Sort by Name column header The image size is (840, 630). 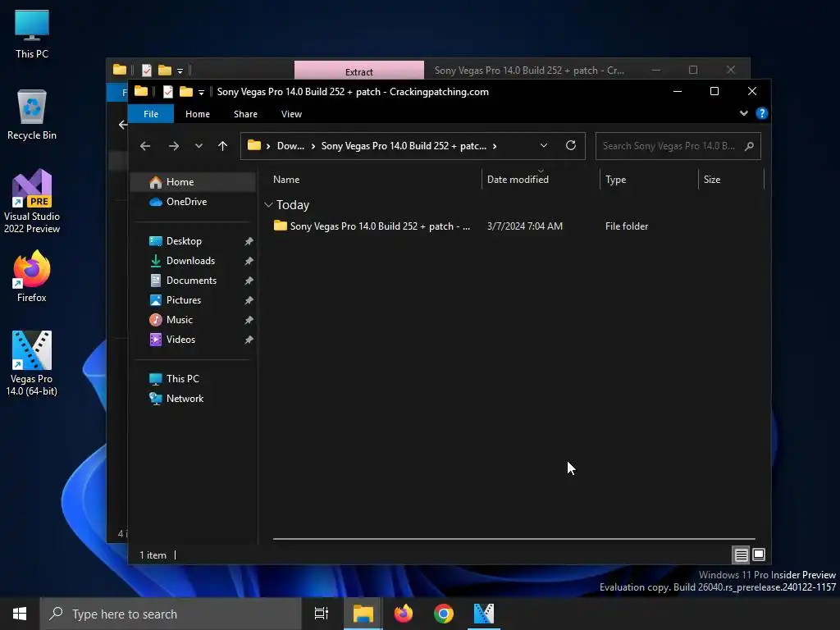point(374,180)
